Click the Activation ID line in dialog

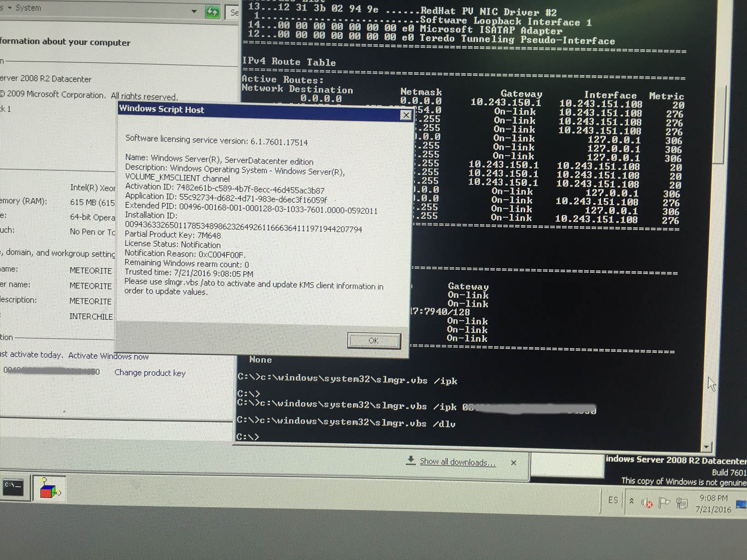225,188
